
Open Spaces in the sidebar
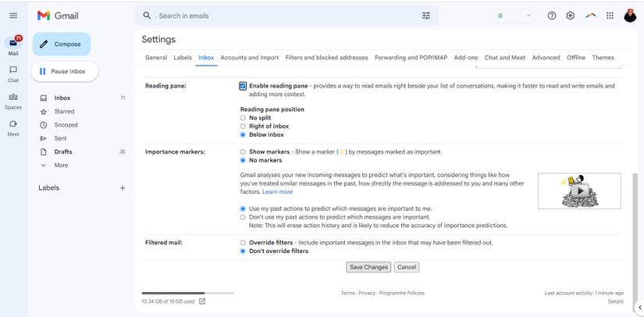(13, 101)
